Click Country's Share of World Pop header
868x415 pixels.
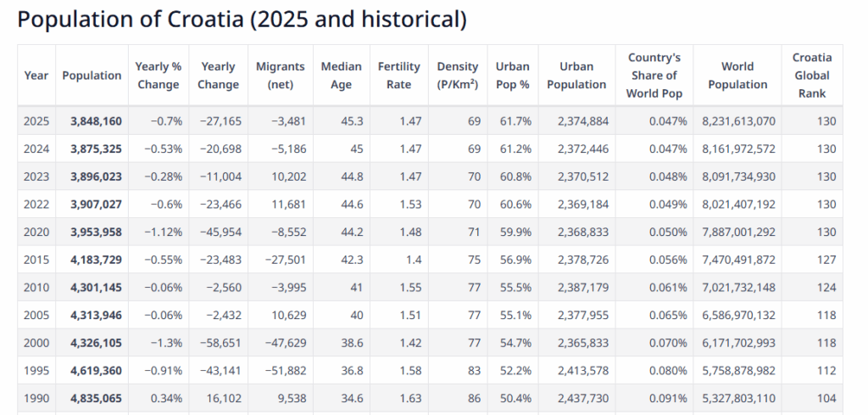pos(654,76)
